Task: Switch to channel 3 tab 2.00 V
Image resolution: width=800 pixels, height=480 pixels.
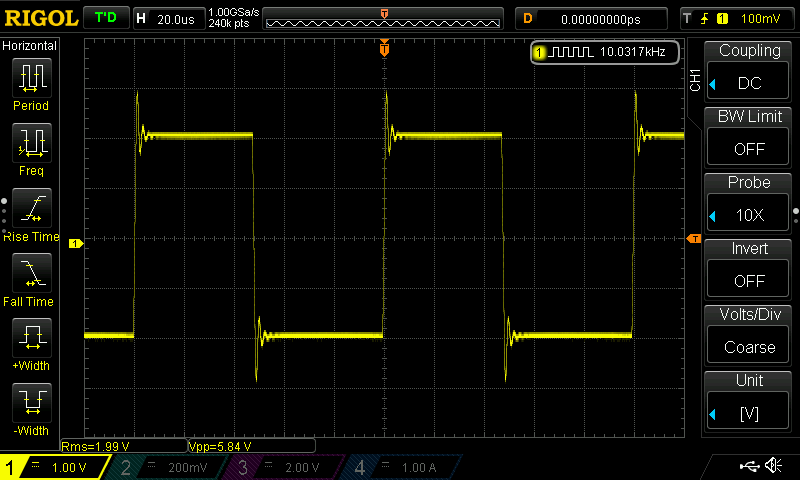Action: (x=285, y=467)
